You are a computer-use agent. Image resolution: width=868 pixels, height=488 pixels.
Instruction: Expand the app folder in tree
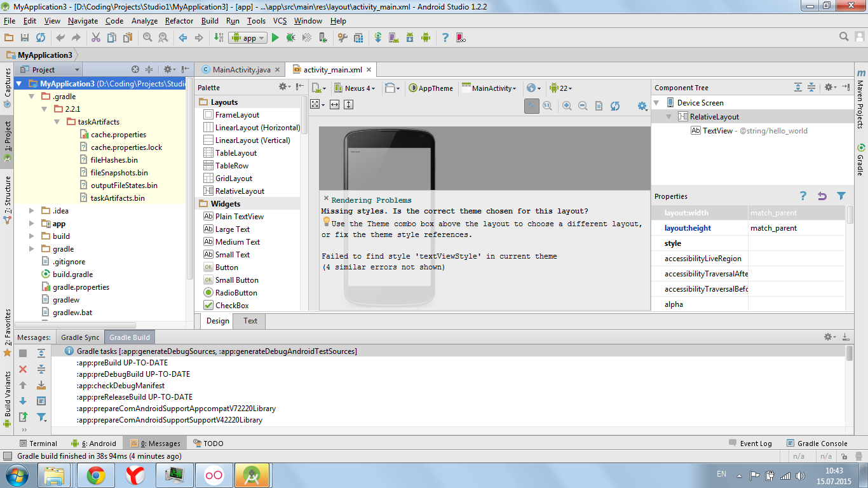(32, 224)
